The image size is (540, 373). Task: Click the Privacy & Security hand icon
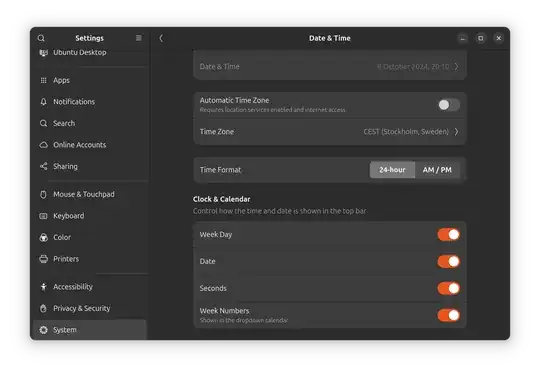tap(43, 308)
